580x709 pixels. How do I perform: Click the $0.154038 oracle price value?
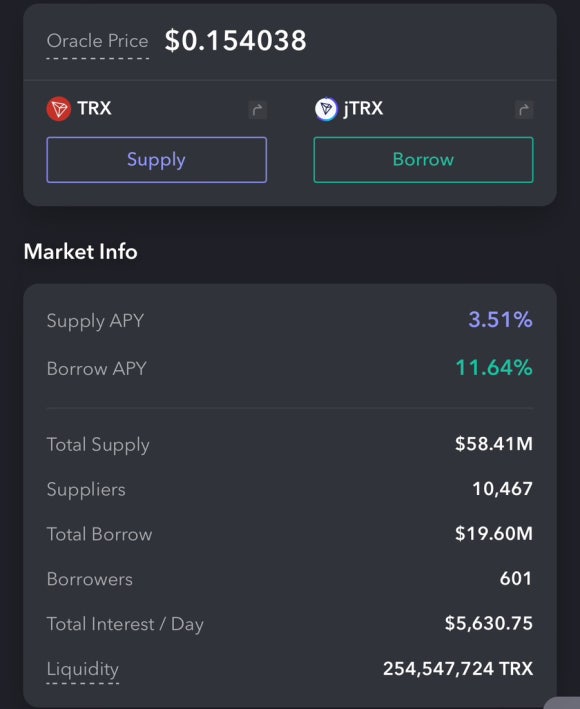tap(236, 40)
